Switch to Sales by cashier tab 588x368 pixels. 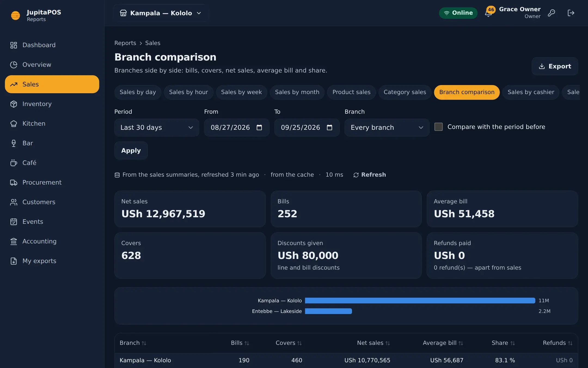tap(531, 92)
